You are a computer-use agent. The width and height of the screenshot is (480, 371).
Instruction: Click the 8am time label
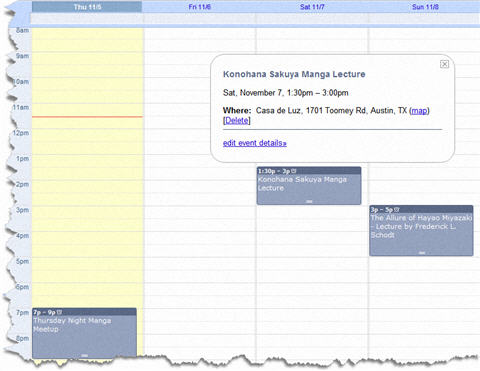point(22,30)
